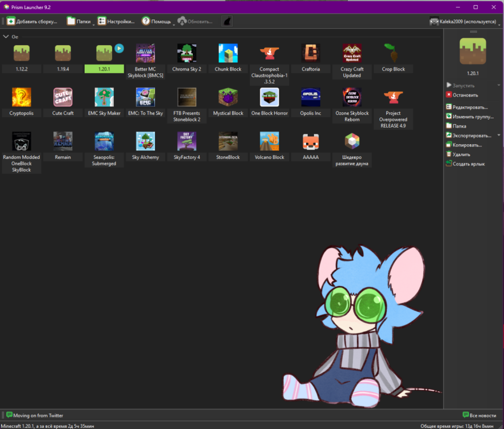Click the mouse character artwork
Viewport: 504px width, 429px height.
coord(362,326)
